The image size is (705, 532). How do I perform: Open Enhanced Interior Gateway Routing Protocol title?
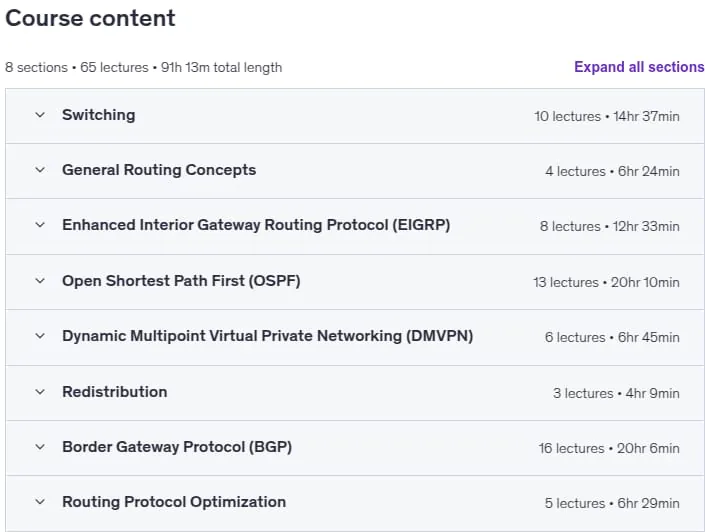(x=256, y=225)
